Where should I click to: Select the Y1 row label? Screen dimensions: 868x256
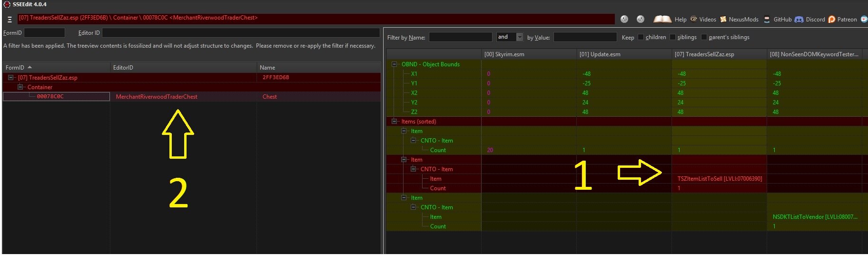pyautogui.click(x=414, y=83)
